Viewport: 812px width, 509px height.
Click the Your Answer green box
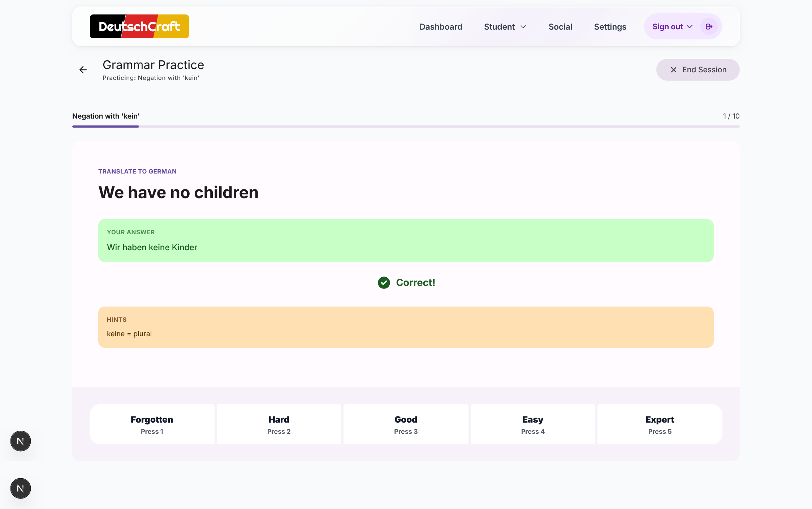click(406, 240)
